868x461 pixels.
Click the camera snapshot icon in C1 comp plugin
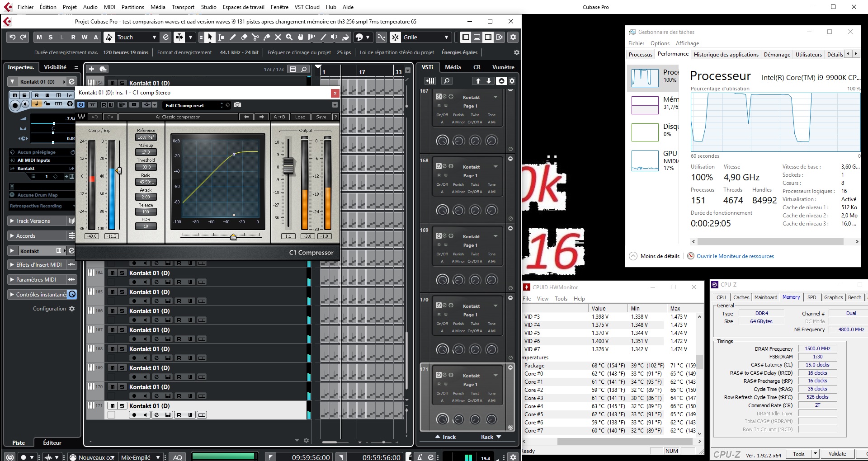point(237,105)
